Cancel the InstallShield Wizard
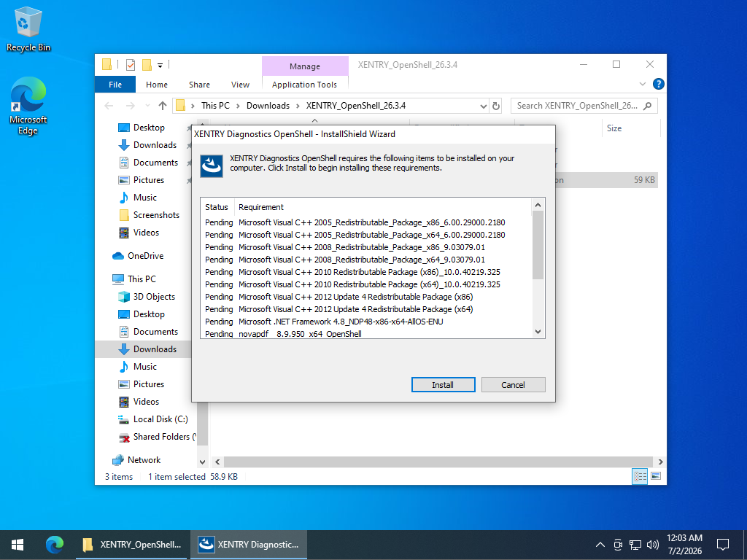Image resolution: width=747 pixels, height=560 pixels. (x=513, y=385)
